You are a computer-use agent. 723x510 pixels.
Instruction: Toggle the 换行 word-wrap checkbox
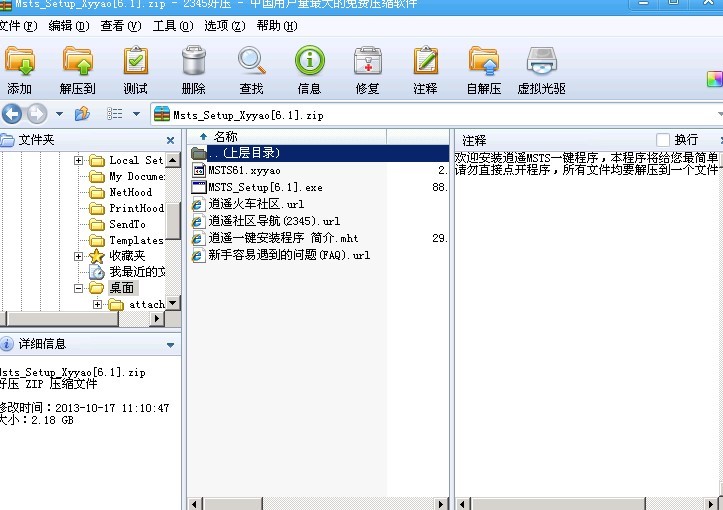pyautogui.click(x=663, y=140)
